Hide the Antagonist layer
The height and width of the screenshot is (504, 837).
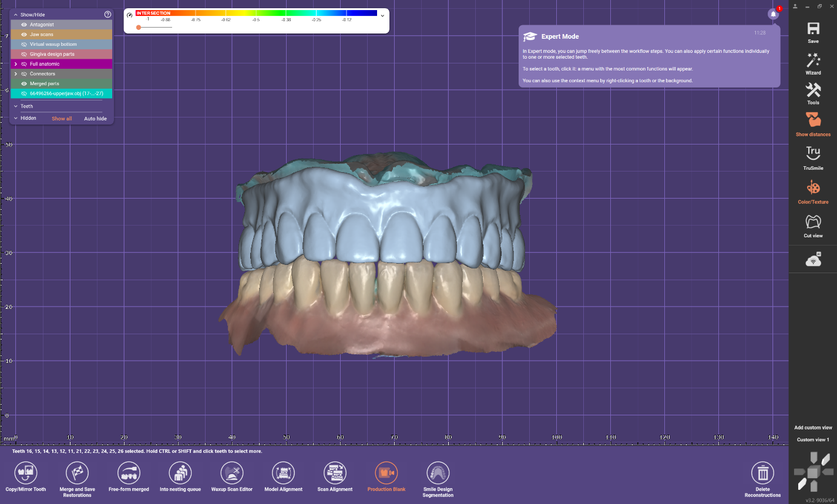pos(24,25)
